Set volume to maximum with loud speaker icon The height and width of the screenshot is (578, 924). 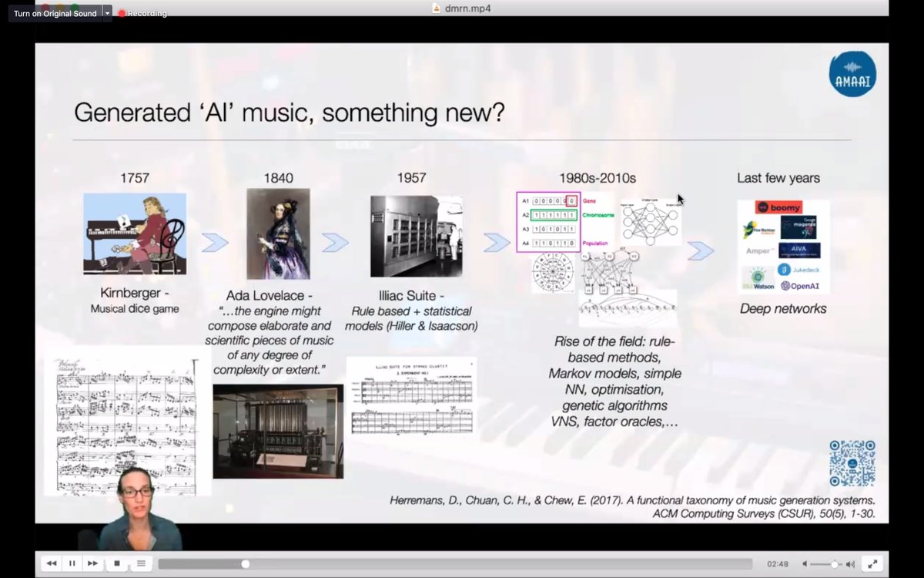tap(850, 564)
